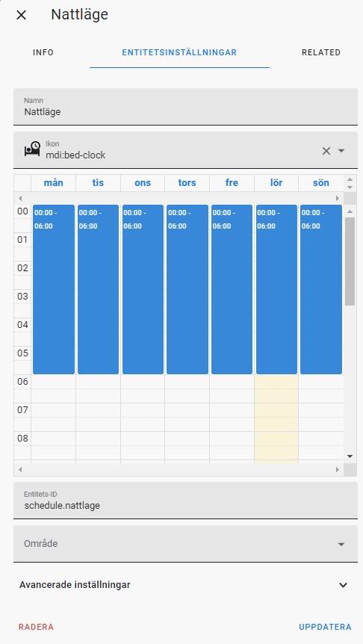Clear the icon field with the X

coord(326,151)
